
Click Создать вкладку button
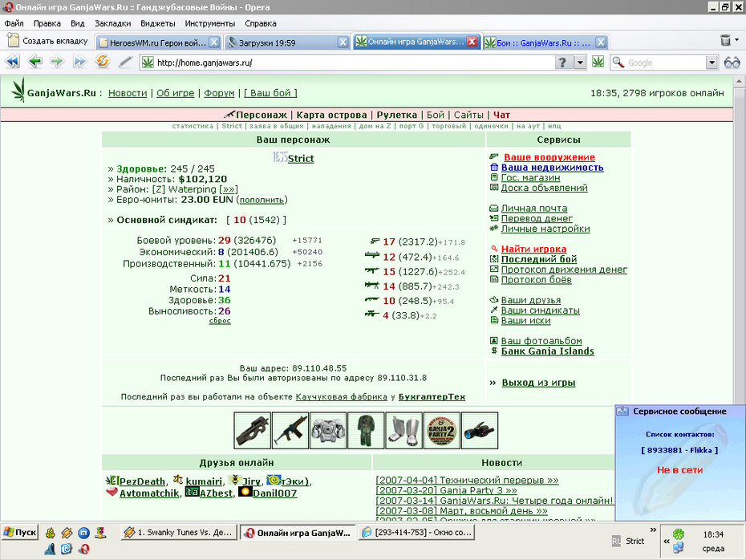pyautogui.click(x=48, y=41)
